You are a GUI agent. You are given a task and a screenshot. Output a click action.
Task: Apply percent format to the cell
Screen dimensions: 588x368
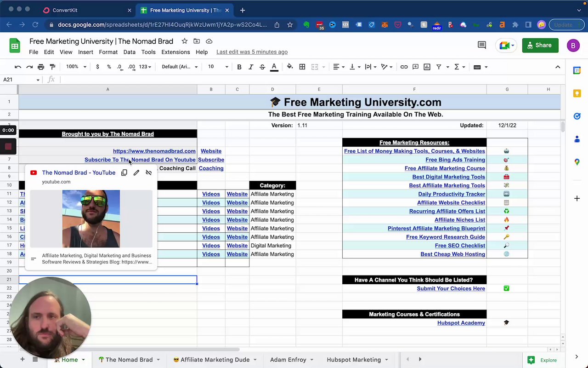tap(109, 67)
